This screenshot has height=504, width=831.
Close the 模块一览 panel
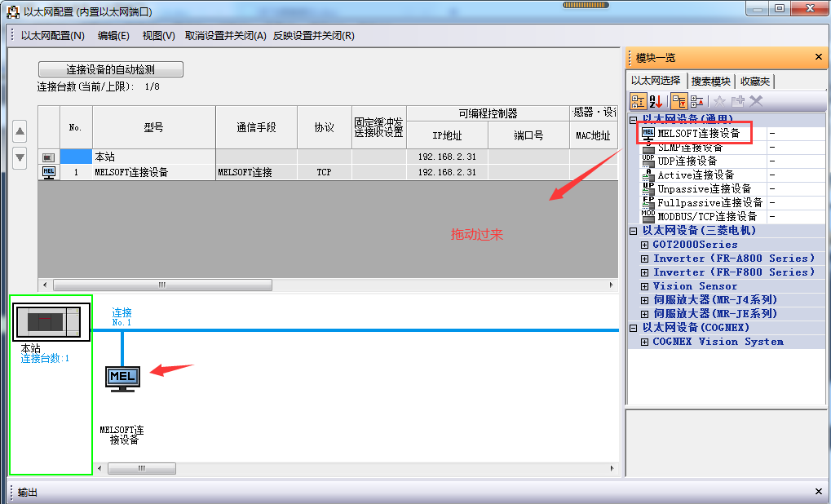[x=818, y=57]
